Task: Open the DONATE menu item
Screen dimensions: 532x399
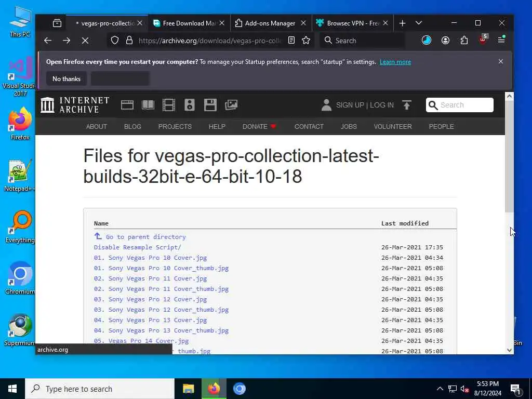Action: (x=259, y=127)
